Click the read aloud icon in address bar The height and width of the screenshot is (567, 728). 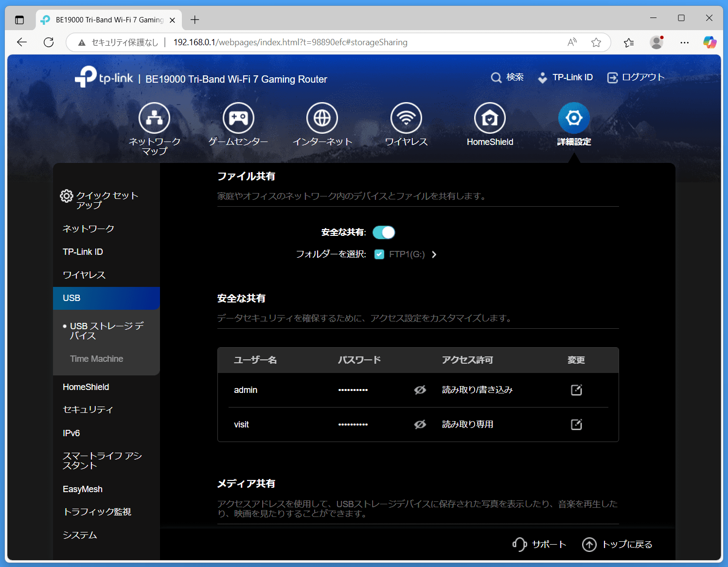[x=572, y=42]
